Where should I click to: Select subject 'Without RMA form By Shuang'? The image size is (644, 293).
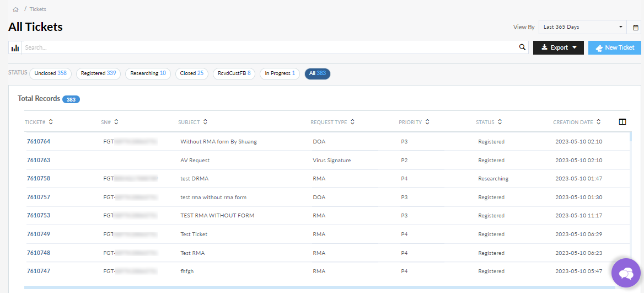(x=218, y=142)
